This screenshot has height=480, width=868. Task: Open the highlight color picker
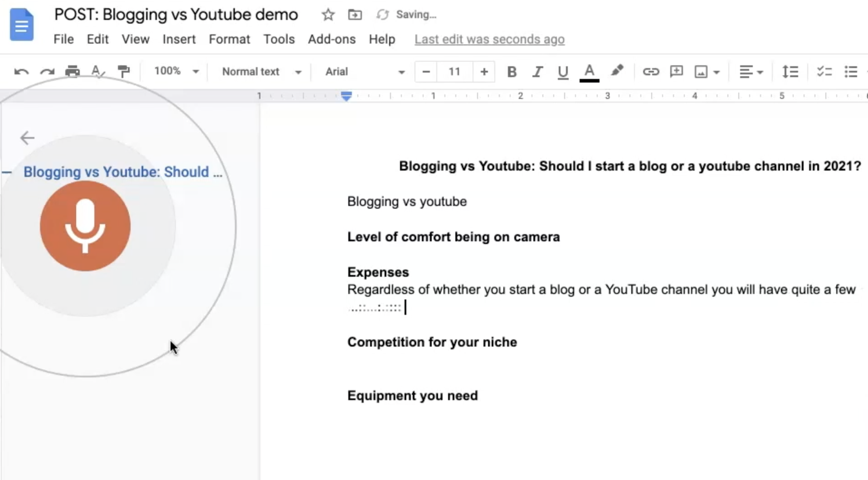(x=617, y=71)
